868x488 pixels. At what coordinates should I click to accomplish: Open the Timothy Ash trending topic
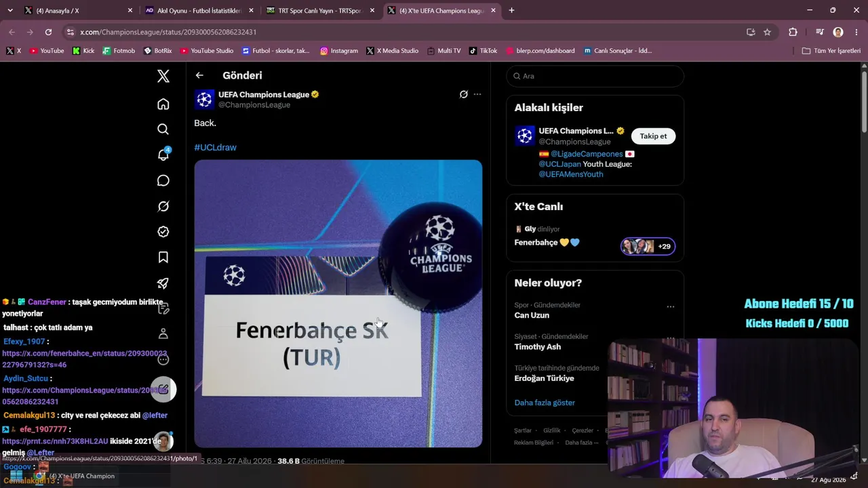[x=538, y=346]
